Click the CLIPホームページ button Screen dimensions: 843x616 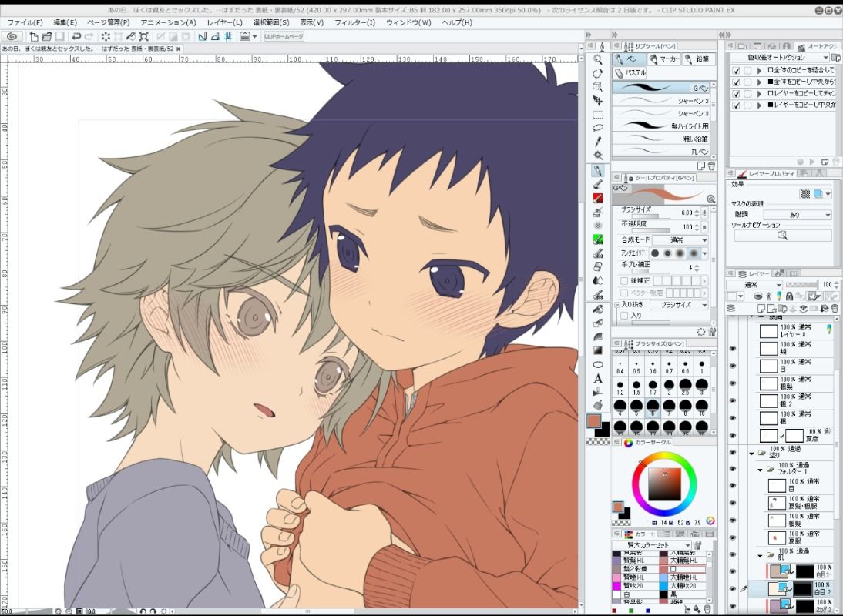coord(284,36)
